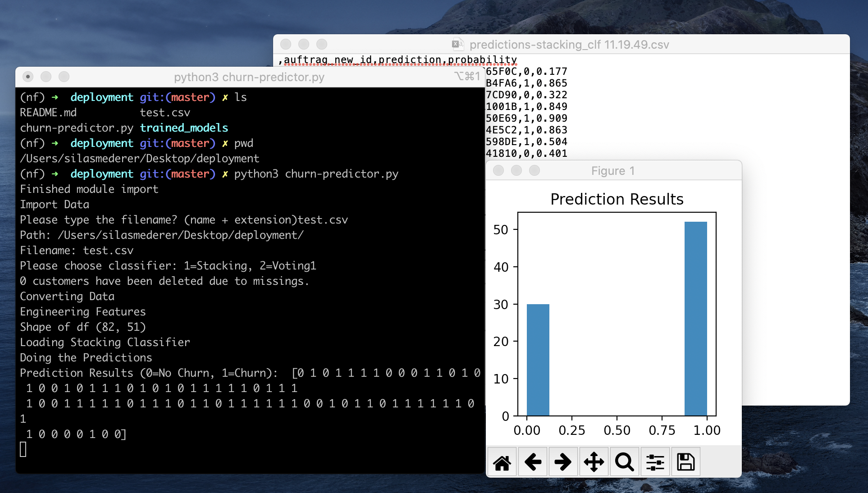Click the left histogram bar at 0.00

coord(538,361)
